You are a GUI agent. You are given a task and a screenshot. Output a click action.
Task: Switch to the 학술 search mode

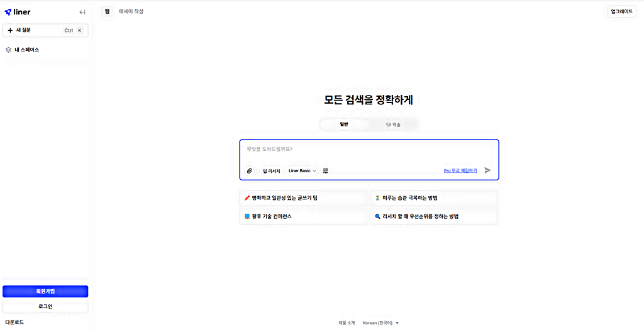pyautogui.click(x=393, y=124)
